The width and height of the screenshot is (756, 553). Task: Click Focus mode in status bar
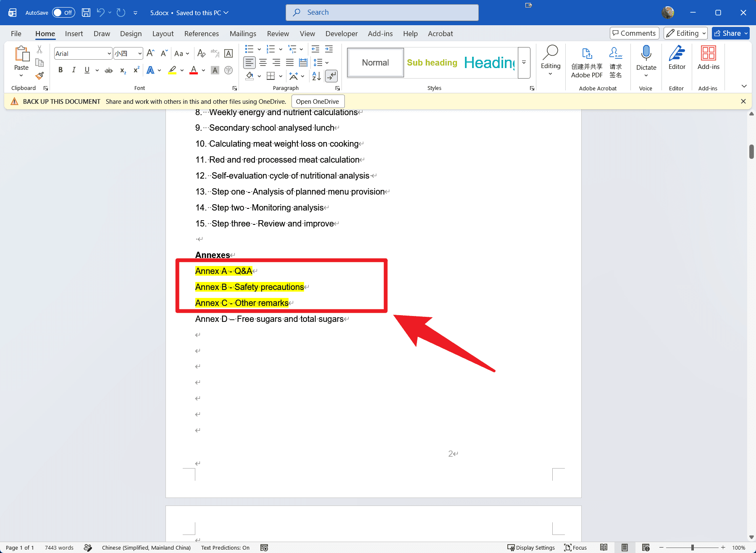pyautogui.click(x=575, y=548)
